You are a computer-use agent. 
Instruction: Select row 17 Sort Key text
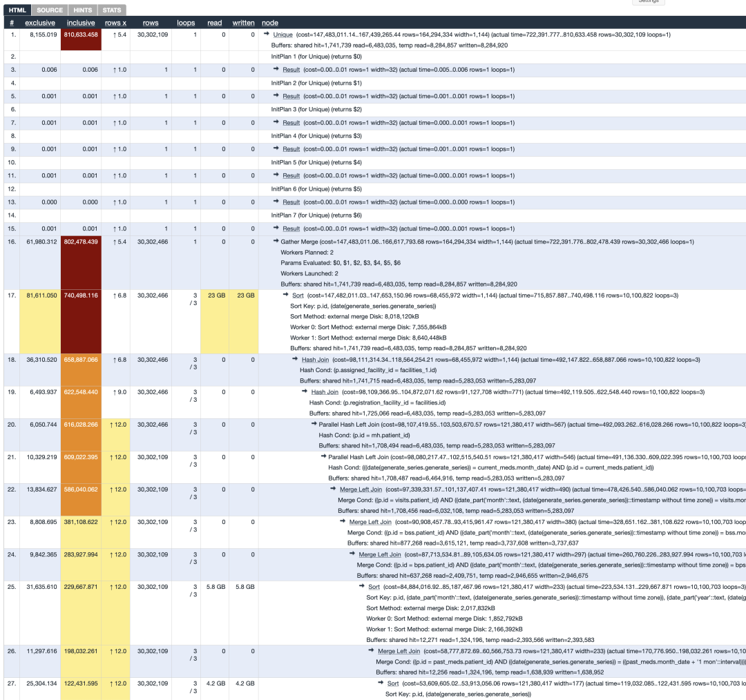363,306
